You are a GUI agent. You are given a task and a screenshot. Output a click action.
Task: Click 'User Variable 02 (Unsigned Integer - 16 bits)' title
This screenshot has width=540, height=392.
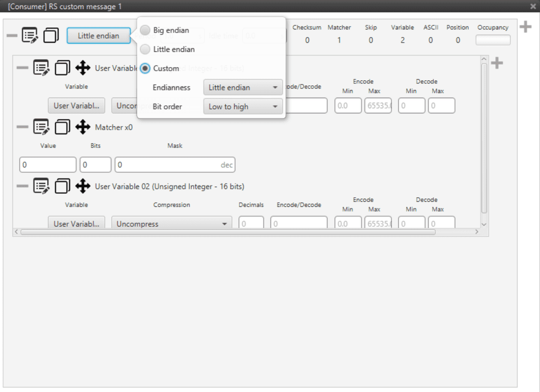pos(169,187)
